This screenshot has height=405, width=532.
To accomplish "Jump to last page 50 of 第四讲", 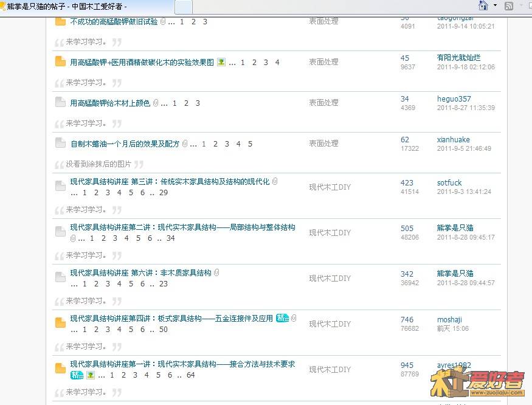I will point(164,330).
